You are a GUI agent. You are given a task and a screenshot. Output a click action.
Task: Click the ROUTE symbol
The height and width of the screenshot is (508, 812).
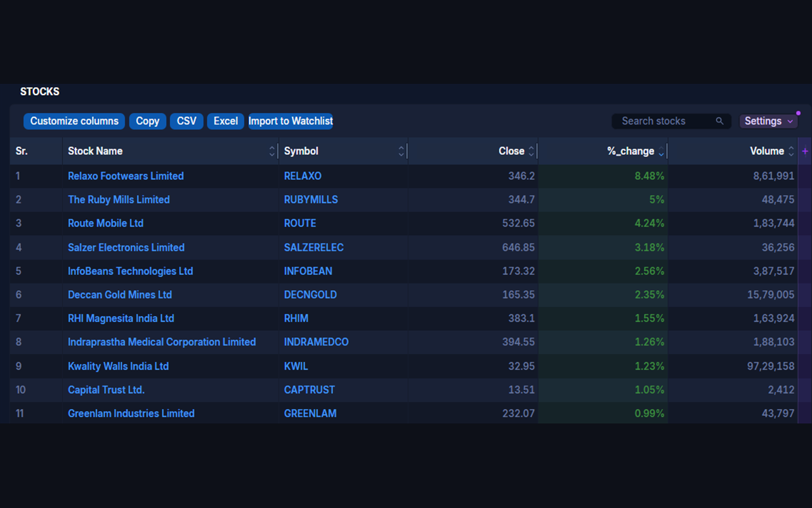pyautogui.click(x=300, y=224)
